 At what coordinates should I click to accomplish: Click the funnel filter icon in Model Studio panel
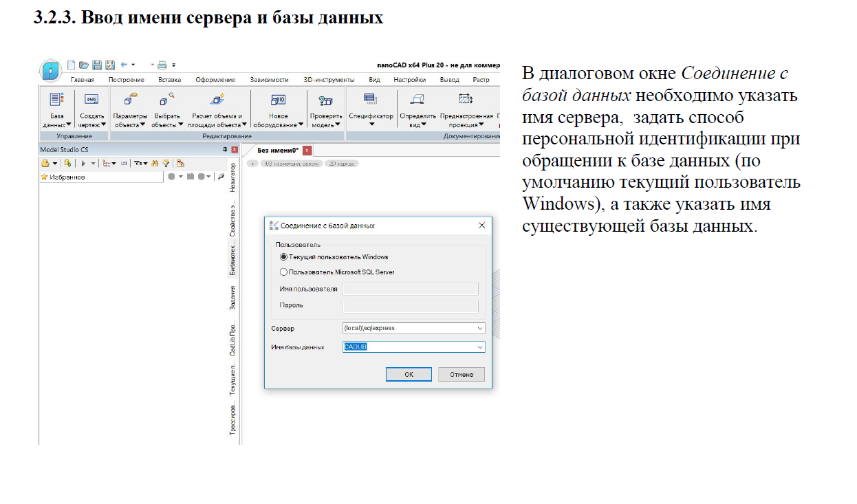[x=165, y=163]
